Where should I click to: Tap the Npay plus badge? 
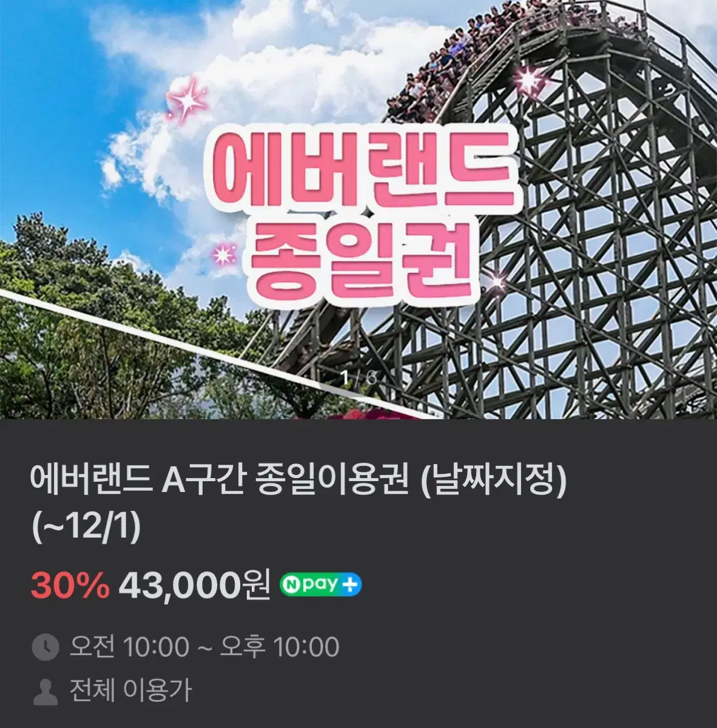(320, 584)
